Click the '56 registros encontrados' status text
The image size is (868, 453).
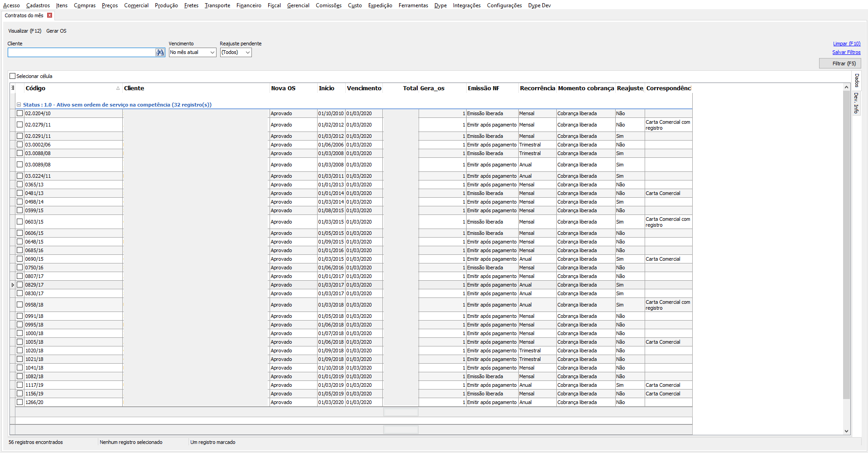(36, 442)
